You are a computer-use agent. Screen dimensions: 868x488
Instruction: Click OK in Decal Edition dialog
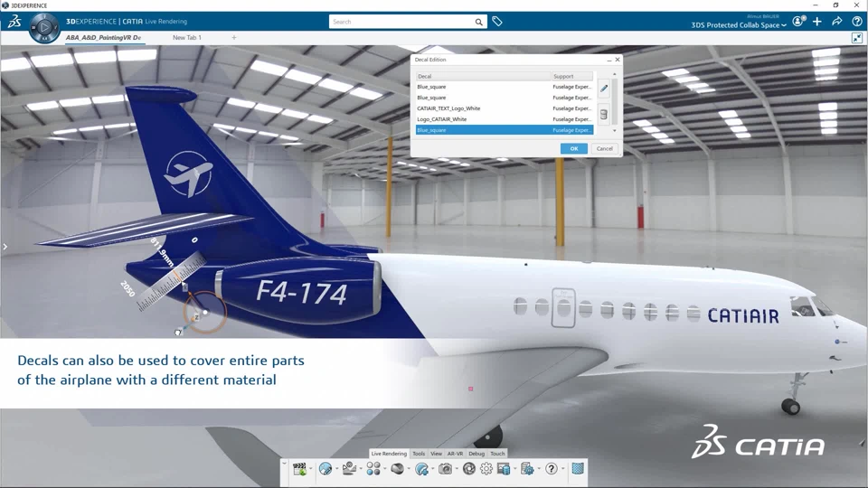click(x=574, y=148)
